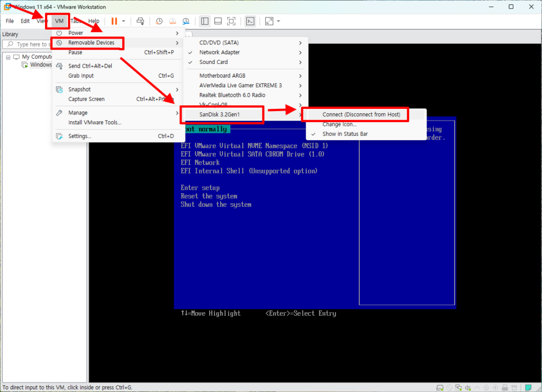Viewport: 542px width, 392px height.
Task: Click the hard disk status bar icon
Action: 440,388
